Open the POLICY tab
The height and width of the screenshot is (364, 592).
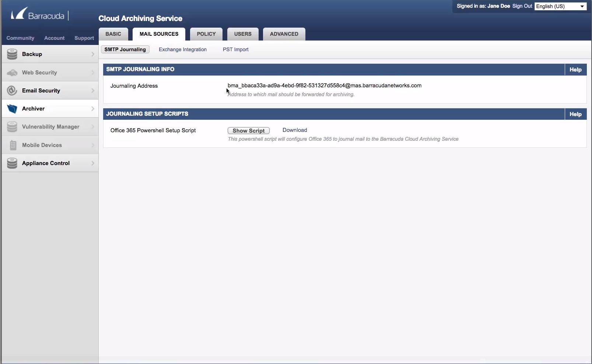(x=206, y=34)
